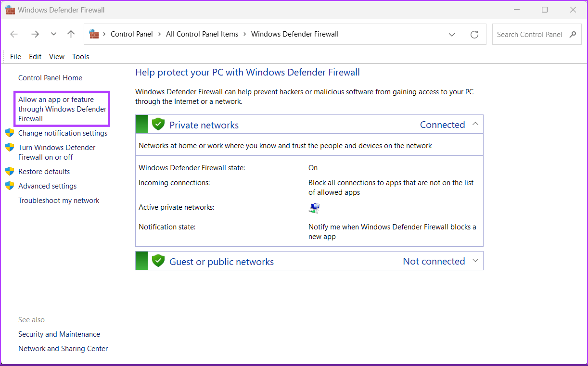Click shield icon beside Turn Firewall on or off
The image size is (588, 366).
click(x=10, y=147)
